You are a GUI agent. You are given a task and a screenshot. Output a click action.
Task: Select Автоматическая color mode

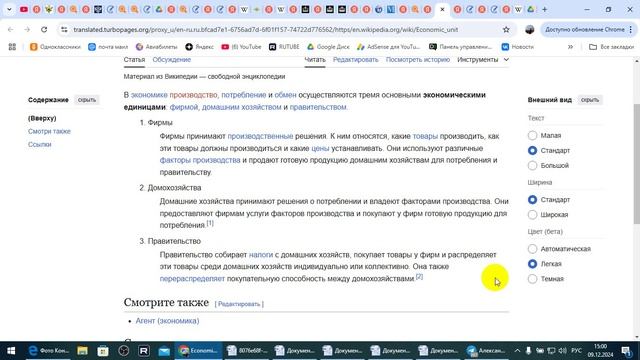pos(532,249)
